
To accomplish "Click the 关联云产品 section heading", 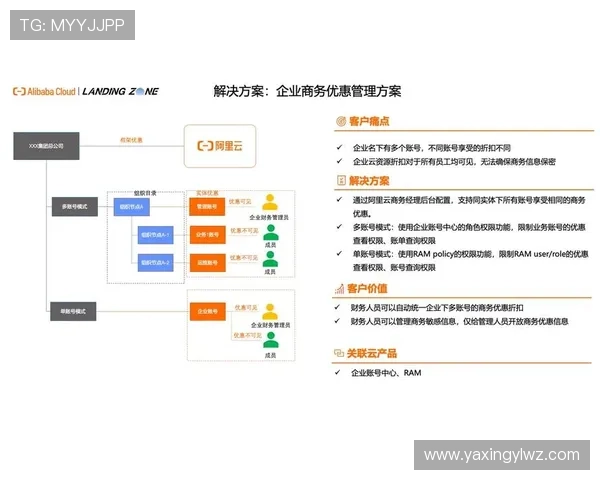I will (x=372, y=353).
